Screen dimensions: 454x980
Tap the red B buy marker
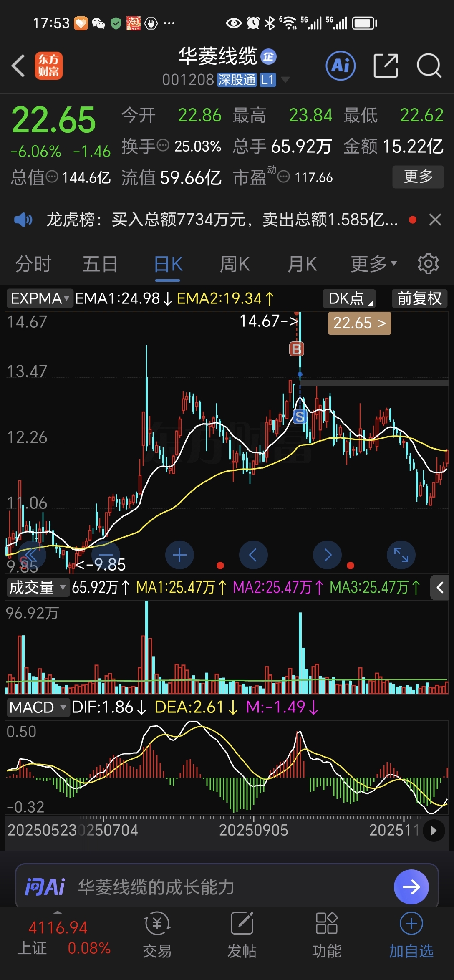coord(297,349)
